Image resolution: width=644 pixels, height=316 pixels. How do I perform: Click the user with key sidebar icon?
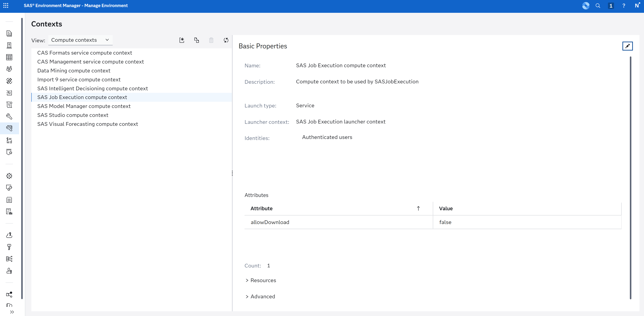tap(9, 271)
